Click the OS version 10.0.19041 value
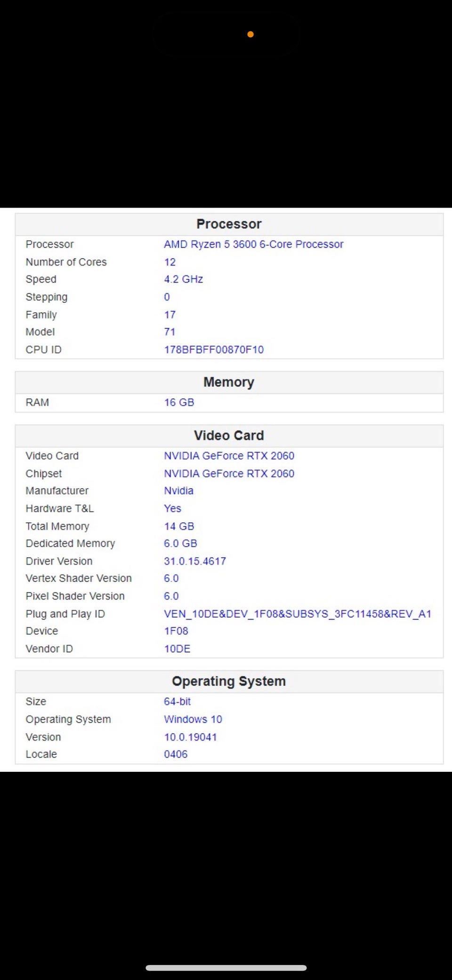 (190, 737)
